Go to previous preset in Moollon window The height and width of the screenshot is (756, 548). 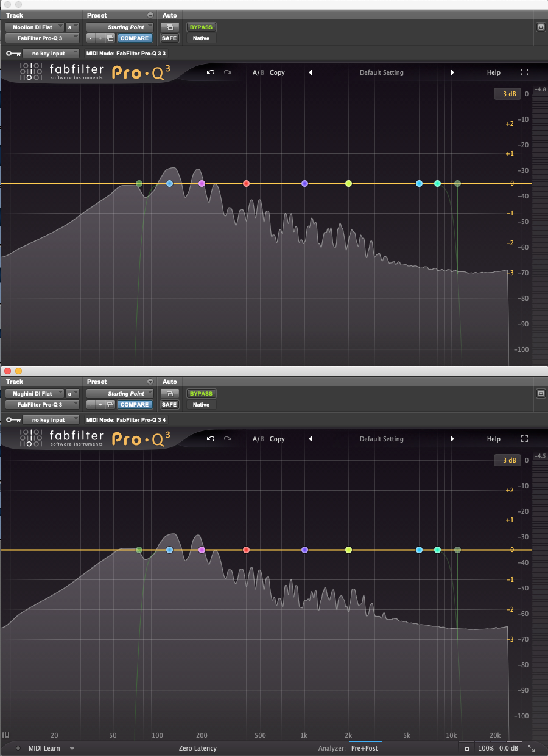(x=311, y=72)
